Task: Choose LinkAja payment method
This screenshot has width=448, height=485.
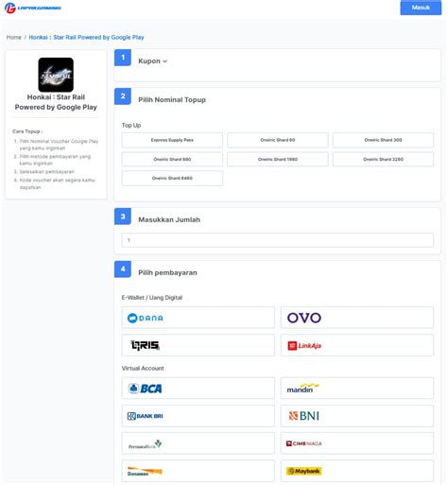Action: (x=357, y=345)
